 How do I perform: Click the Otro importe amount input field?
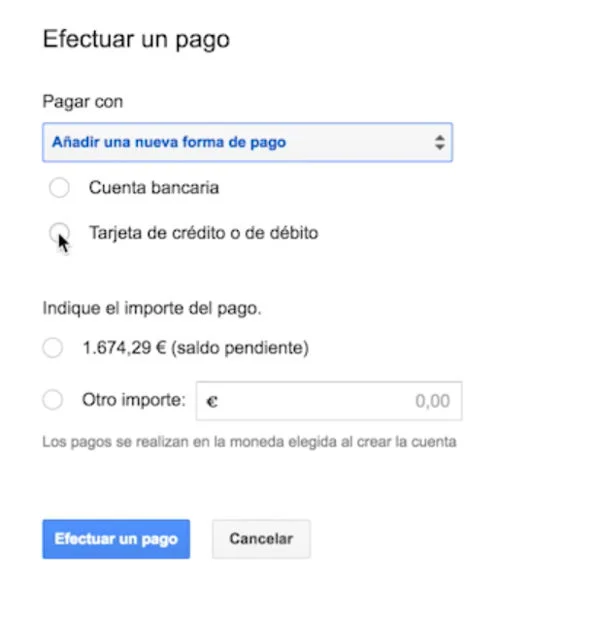point(330,402)
